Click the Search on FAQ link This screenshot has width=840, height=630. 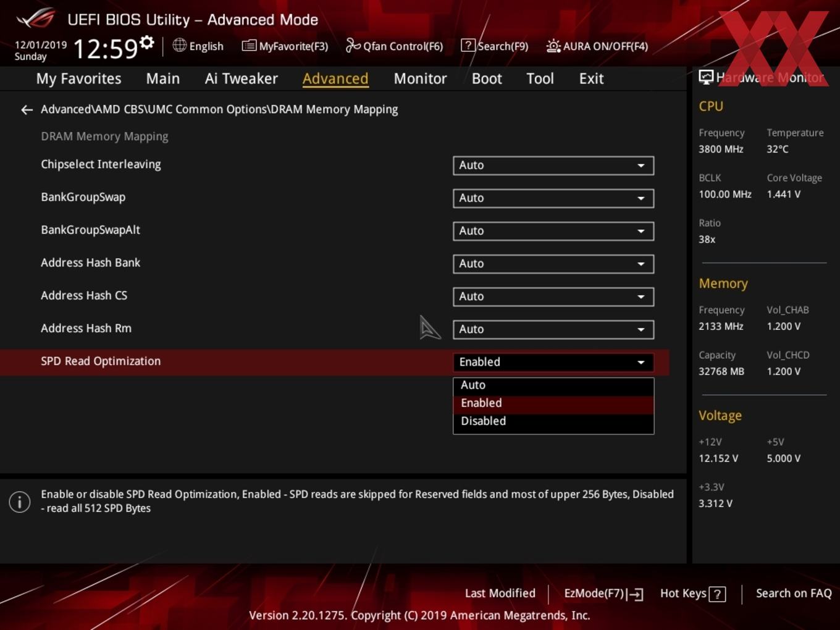[x=794, y=594]
